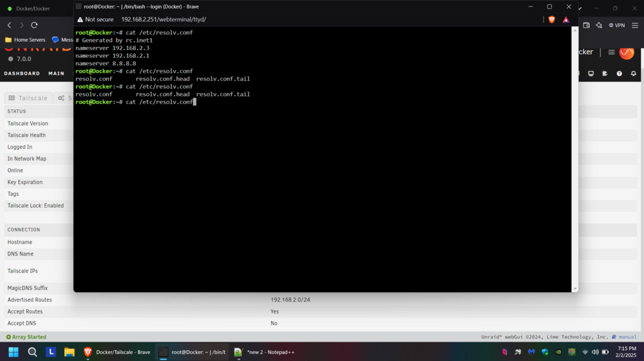Click the Tailscale Health row label
The height and width of the screenshot is (361, 644).
26,135
